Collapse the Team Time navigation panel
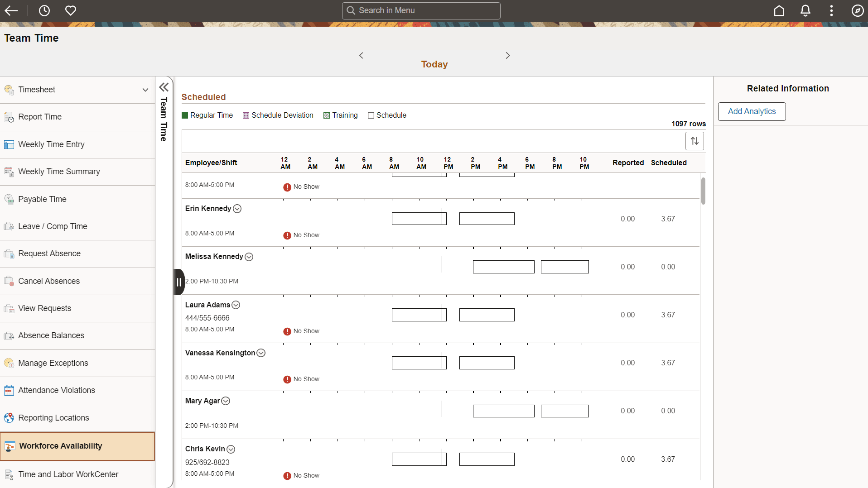The height and width of the screenshot is (488, 868). pos(164,87)
